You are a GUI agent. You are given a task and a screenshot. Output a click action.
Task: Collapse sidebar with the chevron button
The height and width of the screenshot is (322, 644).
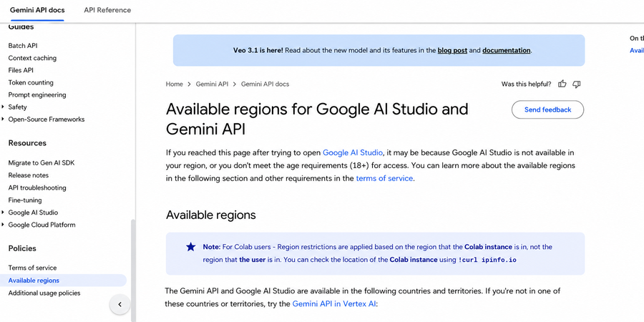(x=120, y=304)
